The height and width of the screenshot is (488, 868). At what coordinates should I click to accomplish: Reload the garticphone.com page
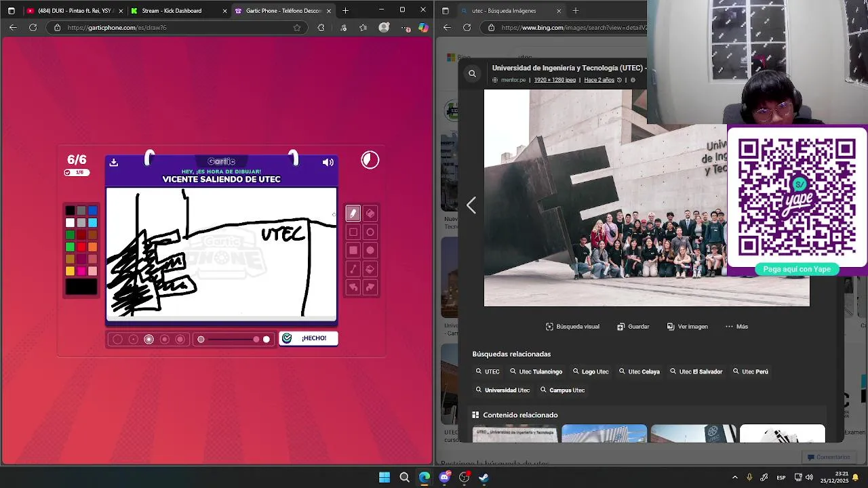33,28
